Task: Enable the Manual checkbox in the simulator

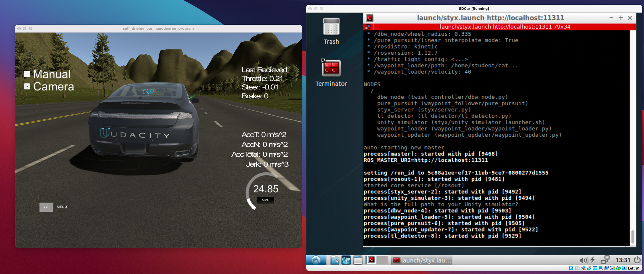Action: coord(27,74)
